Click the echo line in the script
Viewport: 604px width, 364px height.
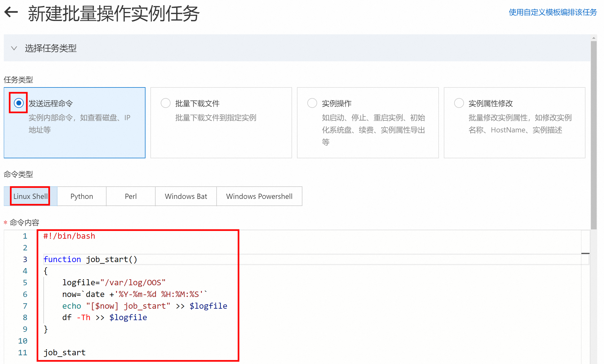click(x=144, y=306)
